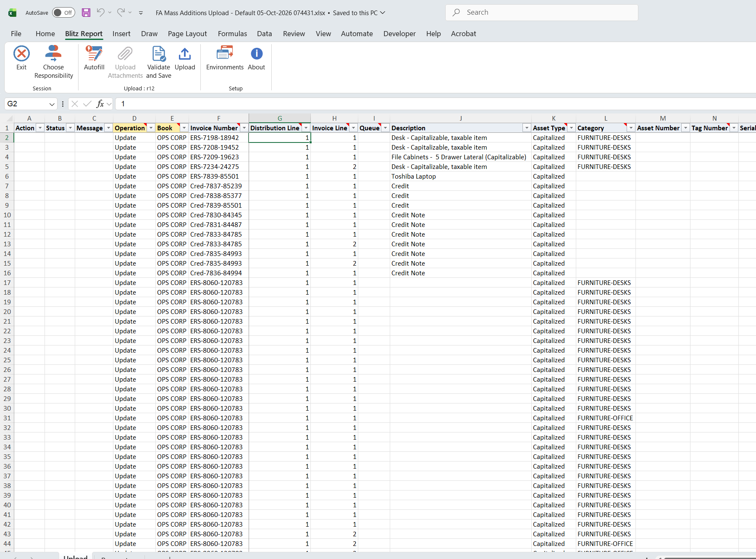
Task: Open the Book column filter dropdown
Action: (184, 128)
